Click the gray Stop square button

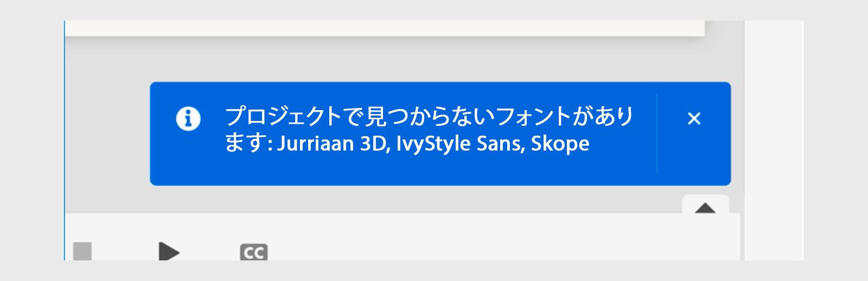[x=82, y=252]
